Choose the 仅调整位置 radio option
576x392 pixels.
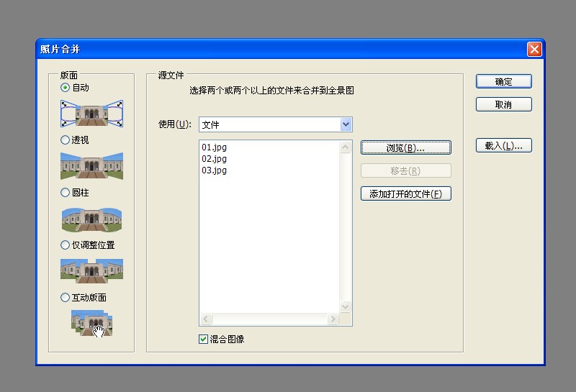[65, 245]
